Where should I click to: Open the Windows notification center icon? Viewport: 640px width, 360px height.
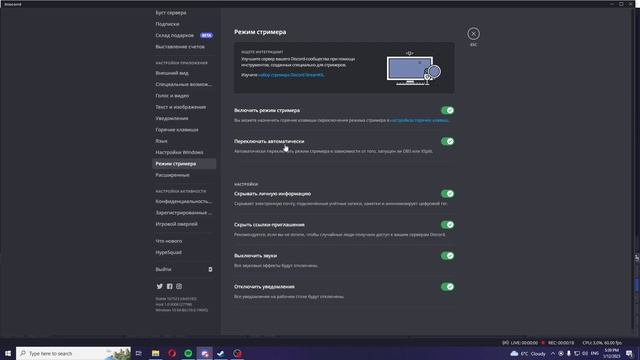629,353
